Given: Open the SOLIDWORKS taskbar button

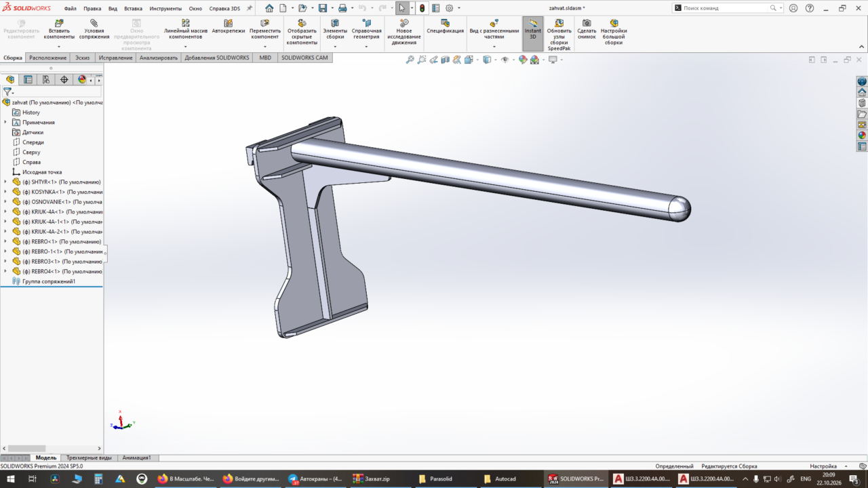Looking at the screenshot, I should [576, 479].
